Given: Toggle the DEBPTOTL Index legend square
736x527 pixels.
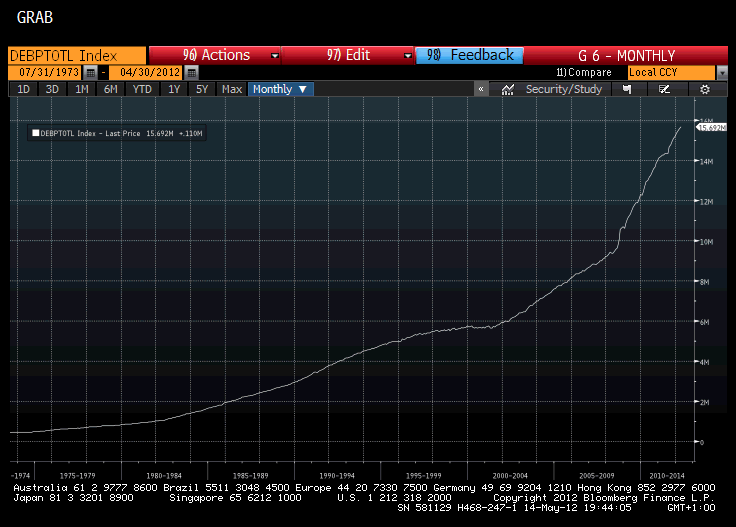Looking at the screenshot, I should [x=35, y=133].
